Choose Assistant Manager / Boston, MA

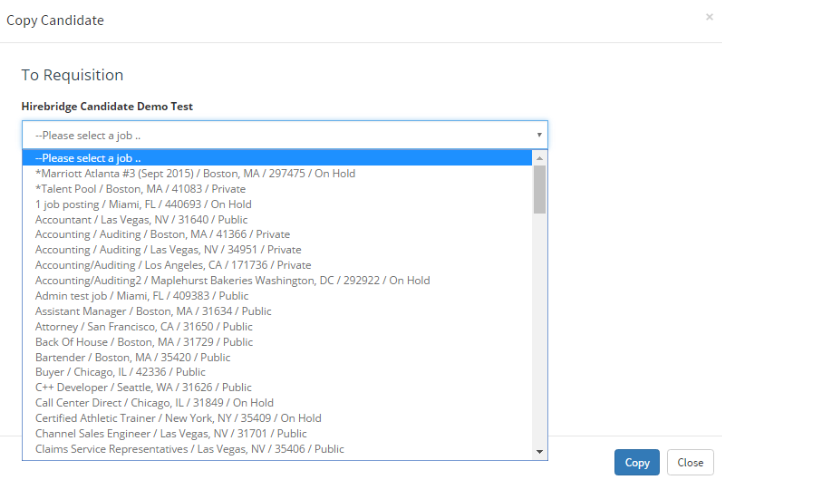click(x=153, y=311)
